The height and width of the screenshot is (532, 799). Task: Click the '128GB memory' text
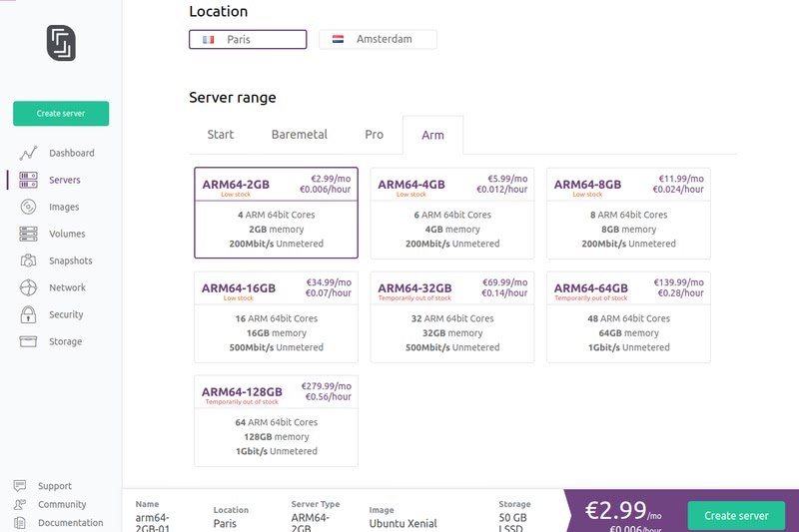click(x=277, y=437)
